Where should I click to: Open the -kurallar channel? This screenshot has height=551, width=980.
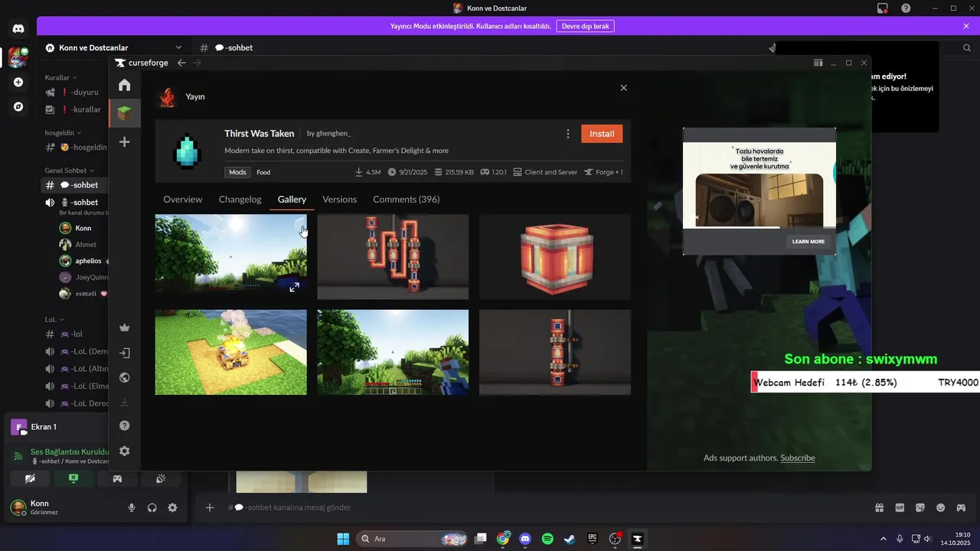pyautogui.click(x=75, y=109)
